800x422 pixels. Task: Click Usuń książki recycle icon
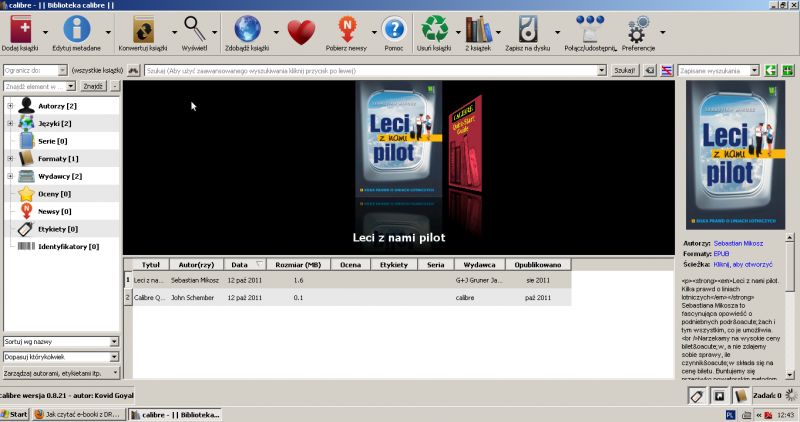click(x=434, y=29)
